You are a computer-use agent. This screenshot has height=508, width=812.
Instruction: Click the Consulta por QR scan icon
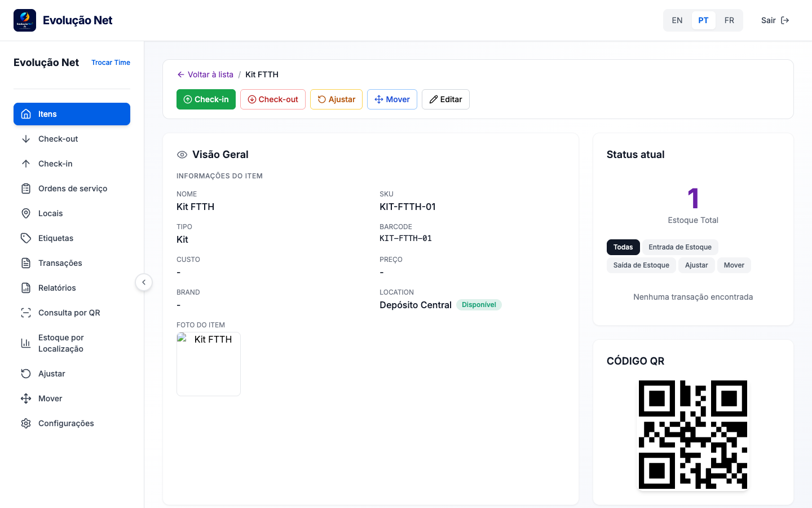click(26, 313)
